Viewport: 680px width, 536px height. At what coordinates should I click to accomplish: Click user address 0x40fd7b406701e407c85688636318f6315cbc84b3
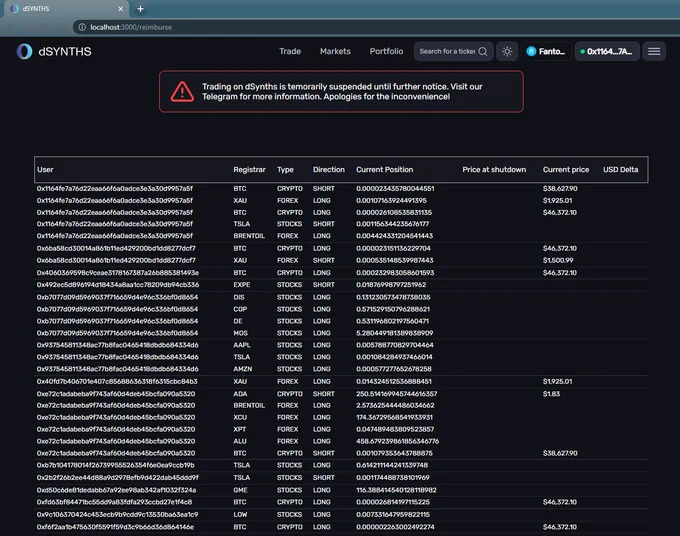point(117,382)
